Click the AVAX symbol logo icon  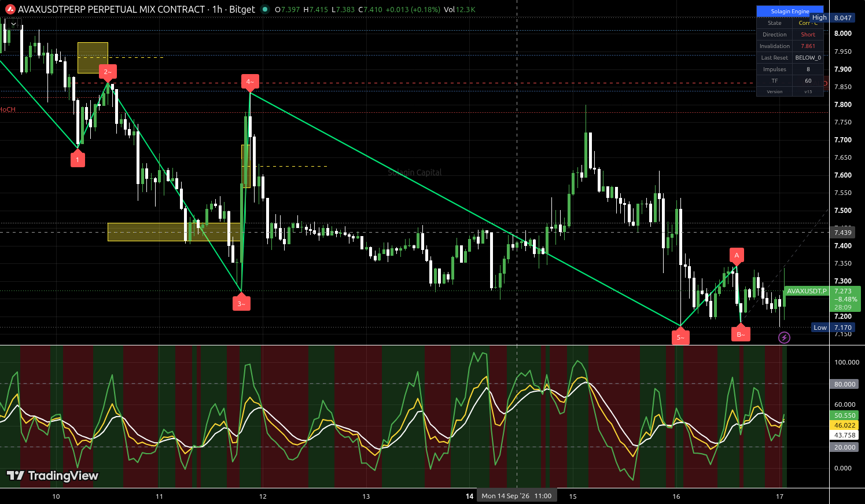click(x=10, y=9)
